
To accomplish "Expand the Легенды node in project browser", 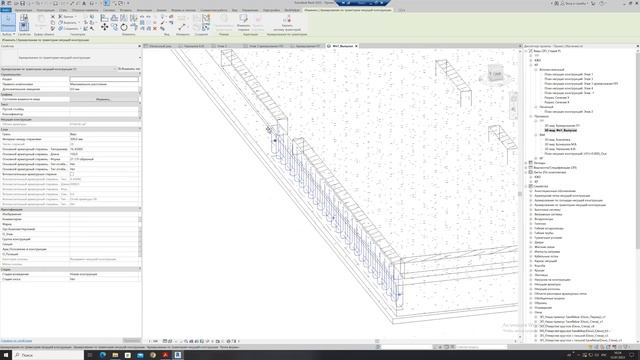I will (x=527, y=163).
